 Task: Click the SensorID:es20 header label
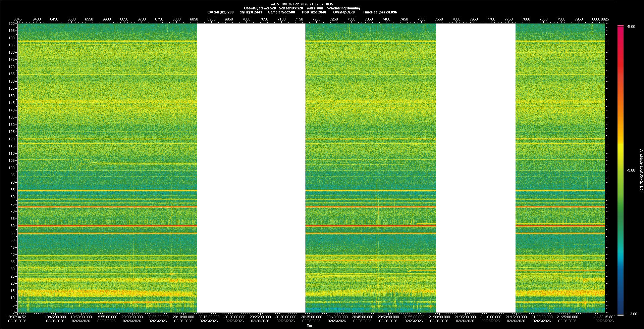[x=291, y=8]
